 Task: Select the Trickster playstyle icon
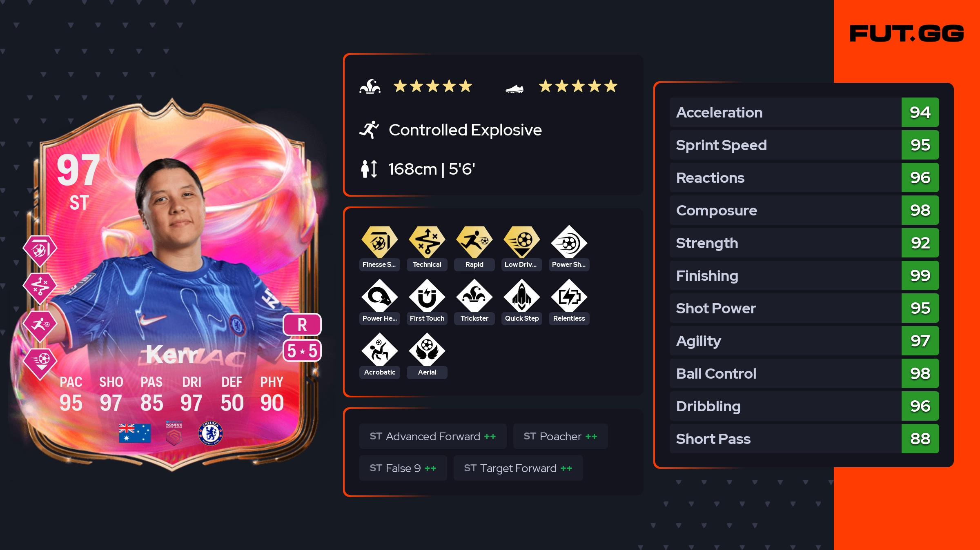[474, 296]
